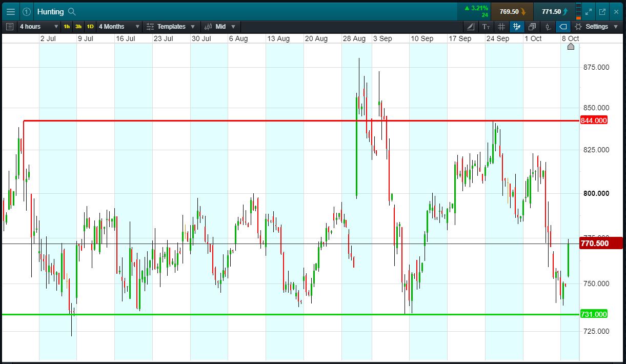The width and height of the screenshot is (626, 364).
Task: Select the text annotation tool
Action: [x=486, y=27]
